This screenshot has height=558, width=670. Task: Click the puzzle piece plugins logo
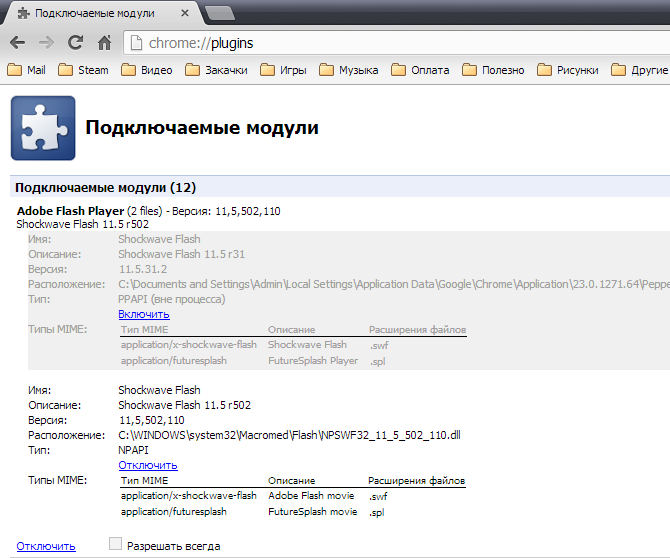pyautogui.click(x=43, y=128)
